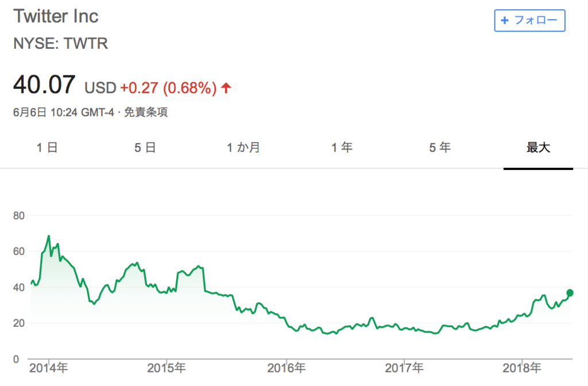Image resolution: width=588 pixels, height=386 pixels.
Task: Click the red up-arrow icon
Action: [226, 88]
